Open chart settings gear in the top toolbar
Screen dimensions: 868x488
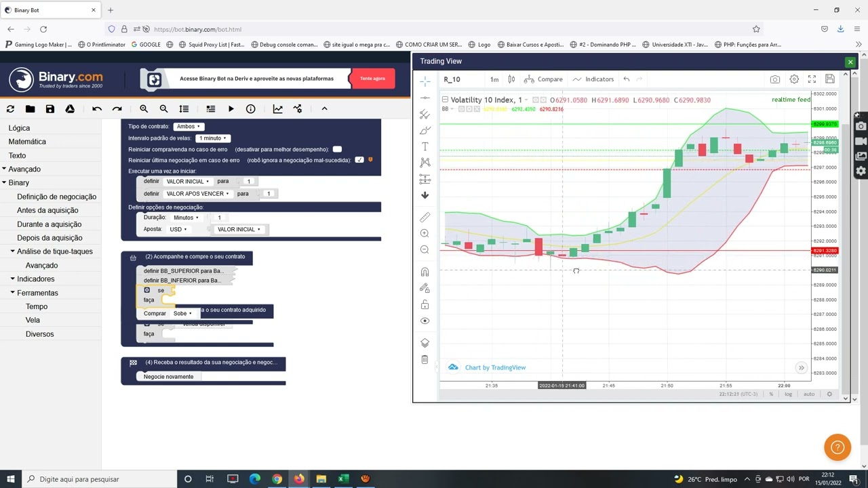[794, 79]
